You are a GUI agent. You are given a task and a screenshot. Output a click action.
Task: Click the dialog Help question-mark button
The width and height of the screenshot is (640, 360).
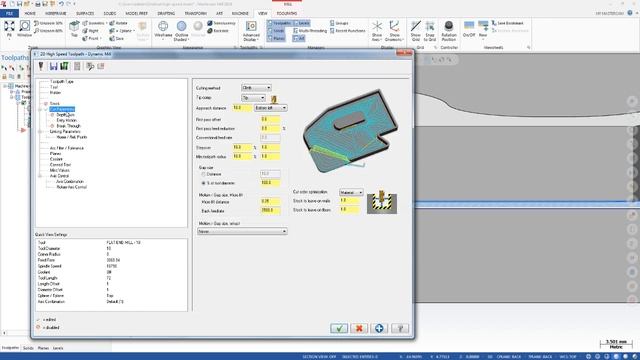point(400,328)
